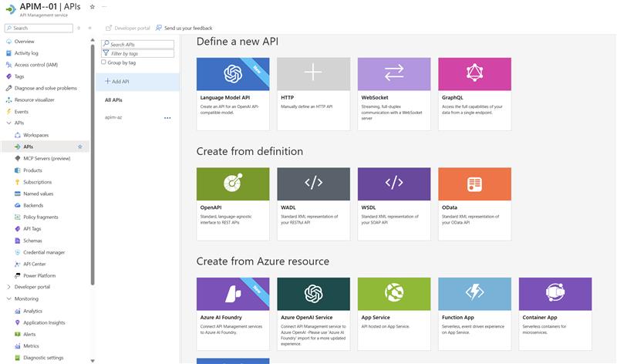This screenshot has width=617, height=364.
Task: Favorite the APIM--01 page with the star
Action: 93,6
